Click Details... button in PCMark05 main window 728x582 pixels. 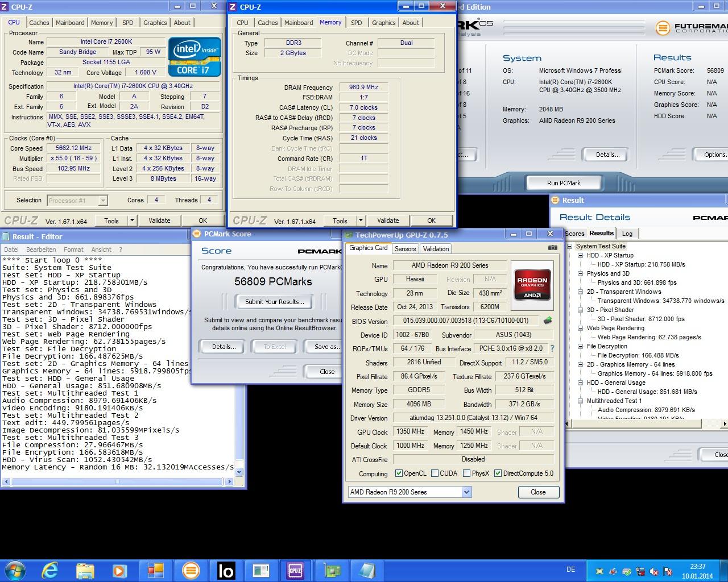607,155
